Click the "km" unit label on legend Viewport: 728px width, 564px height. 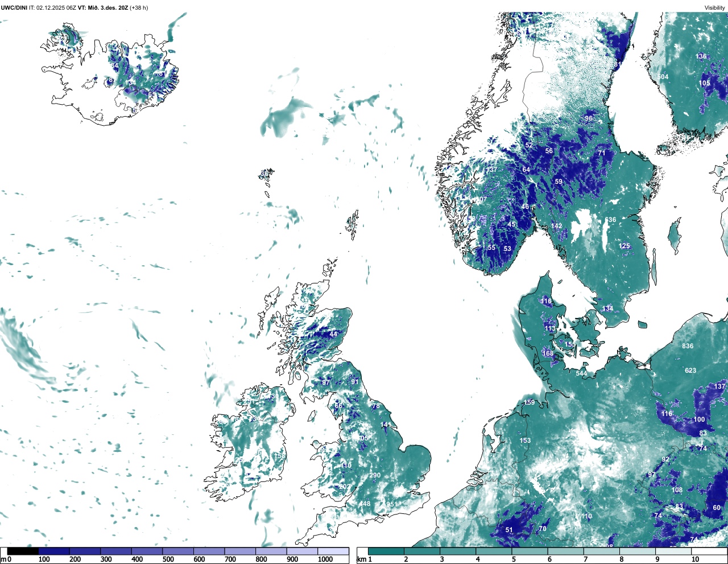click(361, 559)
